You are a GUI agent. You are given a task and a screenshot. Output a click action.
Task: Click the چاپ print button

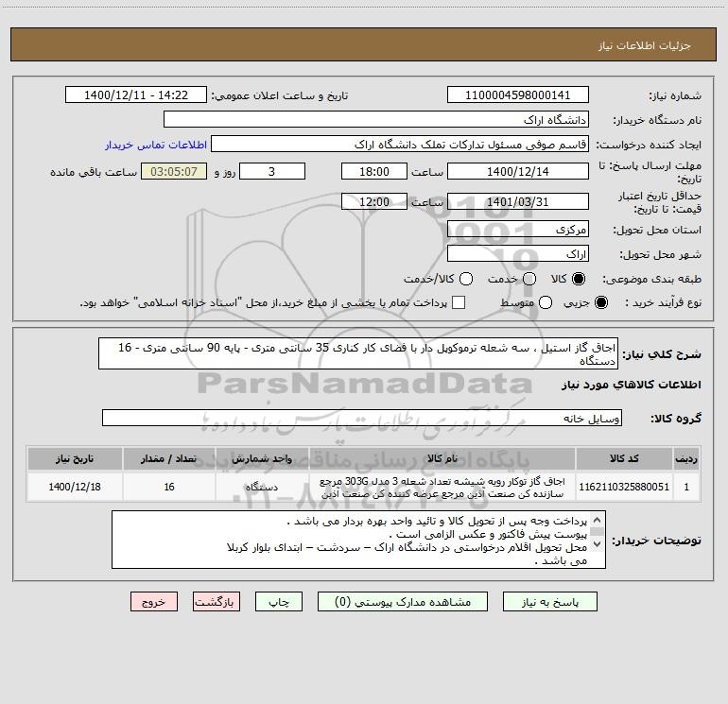pyautogui.click(x=279, y=602)
